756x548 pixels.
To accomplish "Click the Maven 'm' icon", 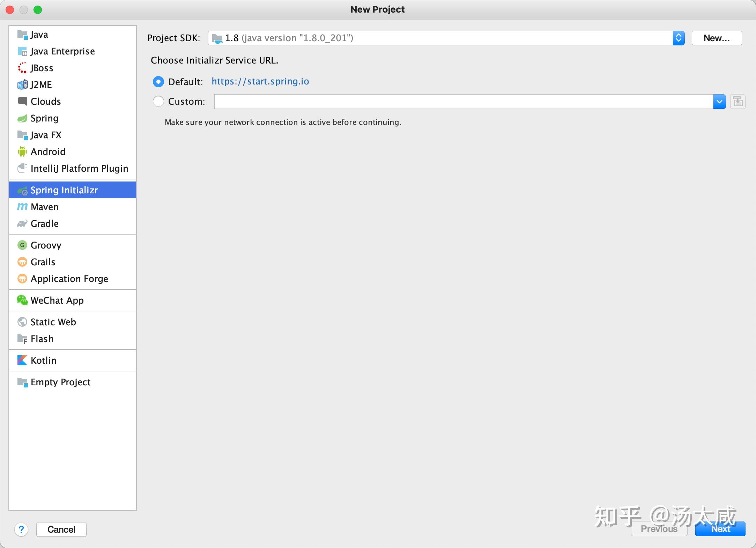I will click(22, 207).
